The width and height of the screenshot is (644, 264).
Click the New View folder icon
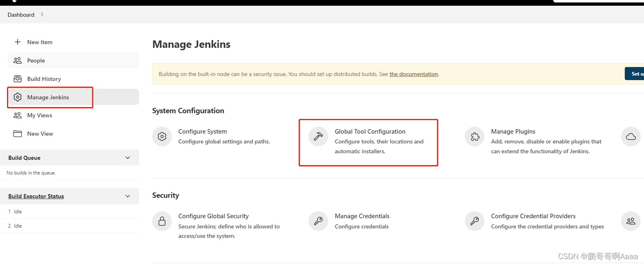coord(18,134)
